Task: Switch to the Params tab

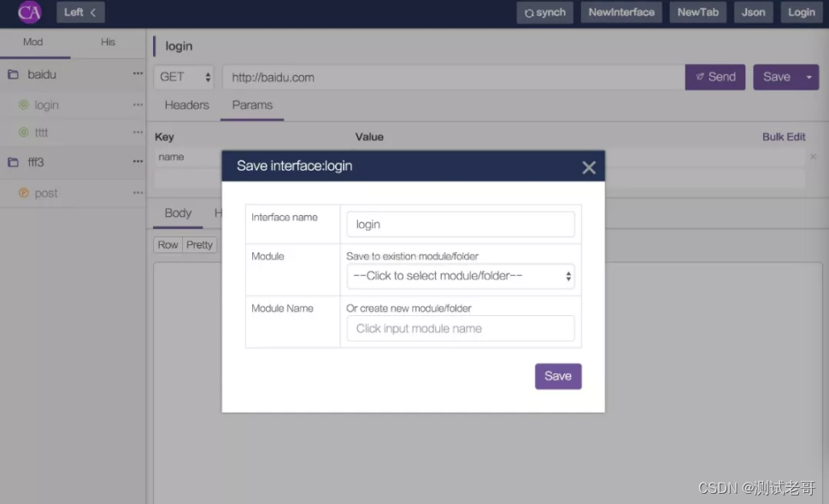Action: click(252, 105)
